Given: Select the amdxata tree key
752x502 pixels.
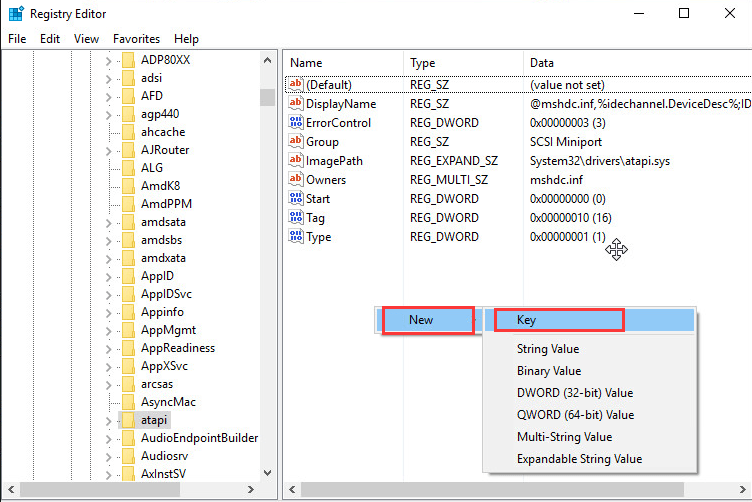Looking at the screenshot, I should point(163,258).
